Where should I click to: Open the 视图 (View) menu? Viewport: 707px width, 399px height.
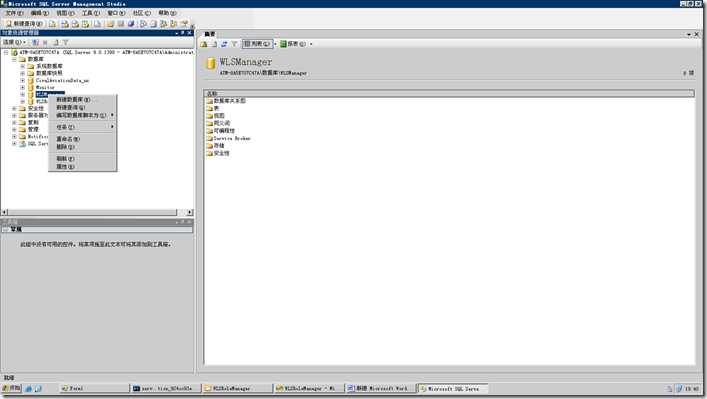coord(65,13)
